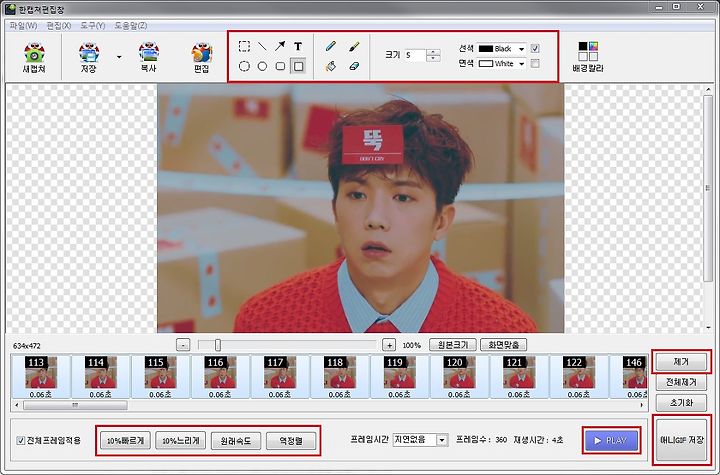720x475 pixels.
Task: Click the frame strip scroll-left arrow
Action: point(17,405)
